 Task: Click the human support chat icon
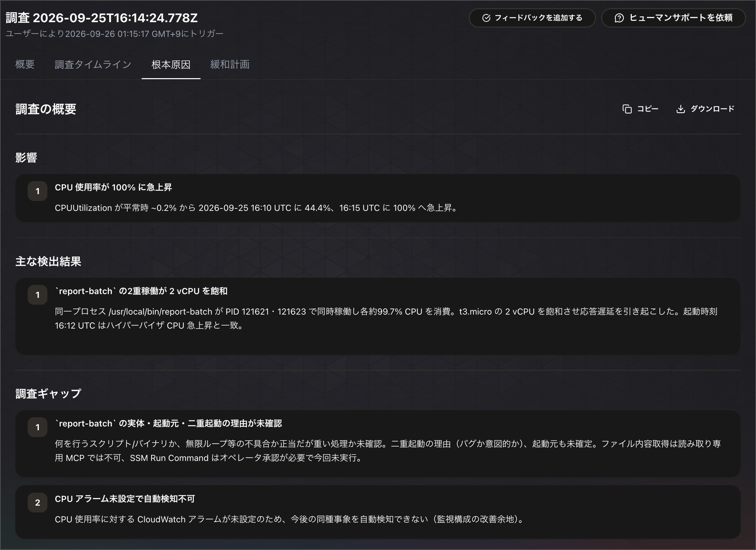(x=619, y=18)
